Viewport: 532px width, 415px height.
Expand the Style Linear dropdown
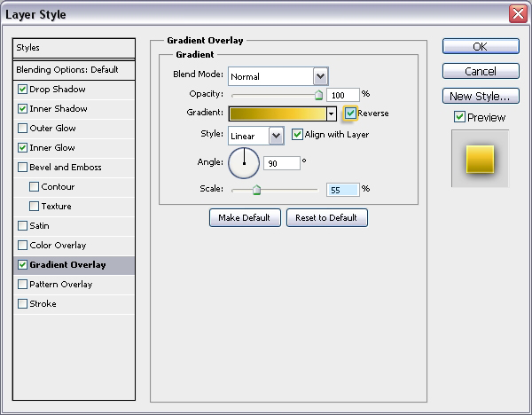point(276,136)
